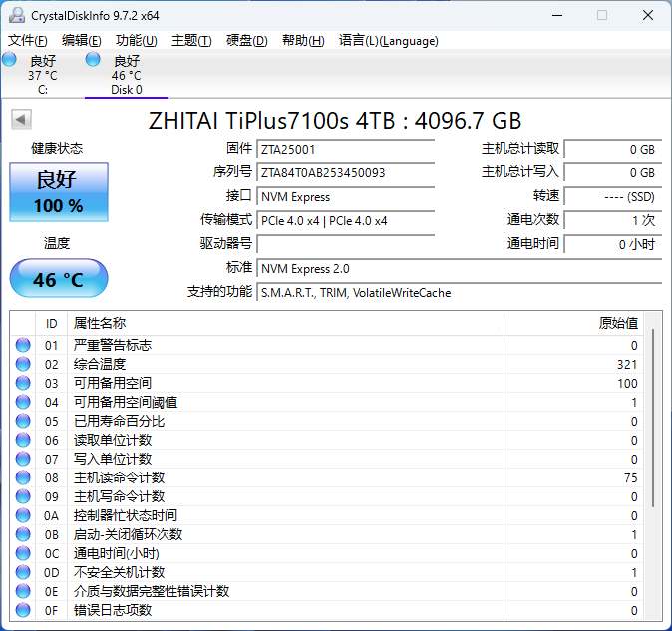Click the supported features field S.M.A.R.T., TRIM

(460, 293)
